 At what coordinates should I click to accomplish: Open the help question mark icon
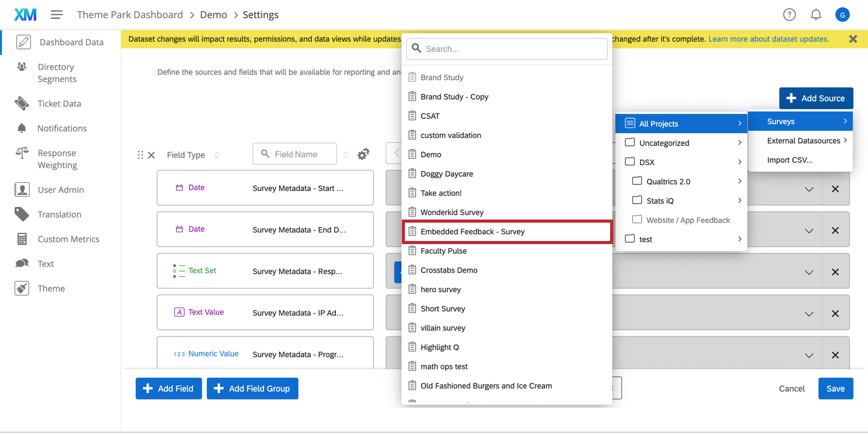(x=789, y=15)
